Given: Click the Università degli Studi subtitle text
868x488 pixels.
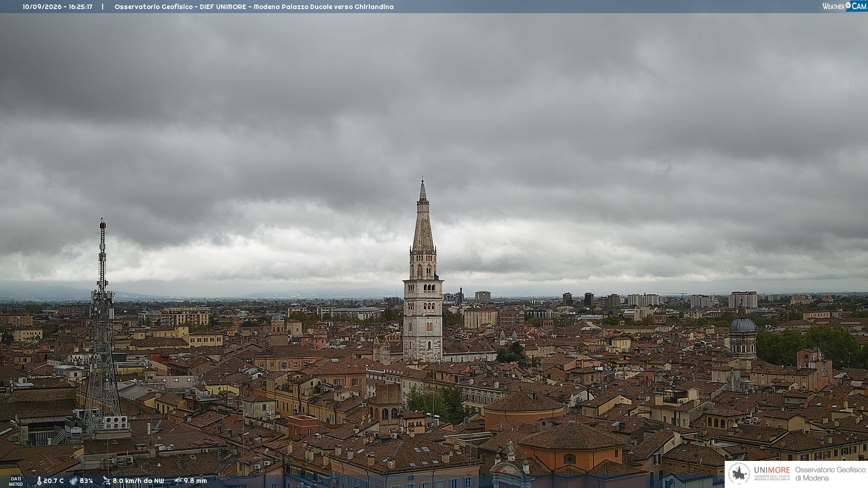Looking at the screenshot, I should coord(772,478).
